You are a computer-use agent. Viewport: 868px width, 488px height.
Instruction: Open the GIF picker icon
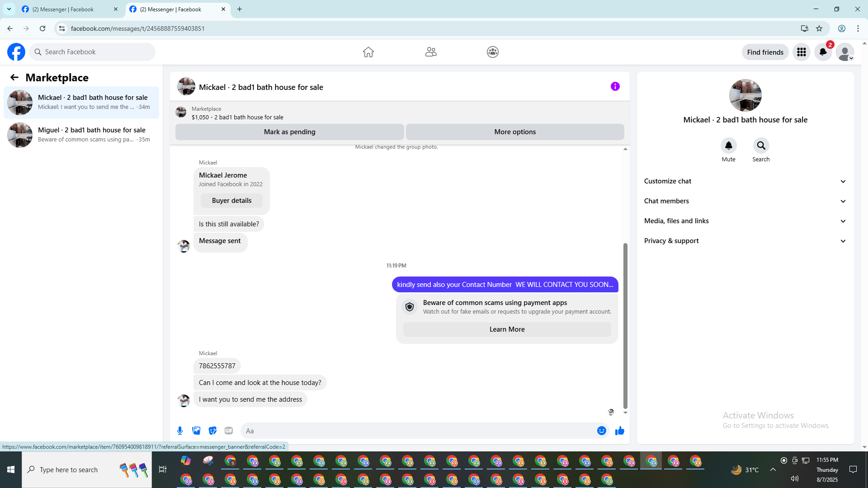pos(229,431)
